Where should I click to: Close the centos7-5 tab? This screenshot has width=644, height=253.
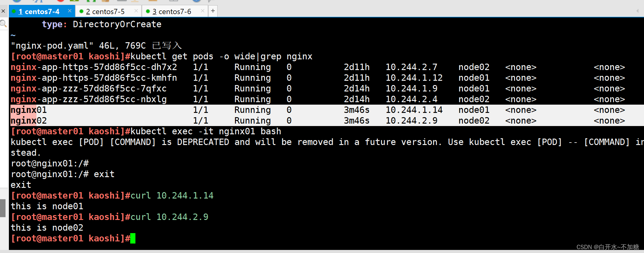pos(136,11)
